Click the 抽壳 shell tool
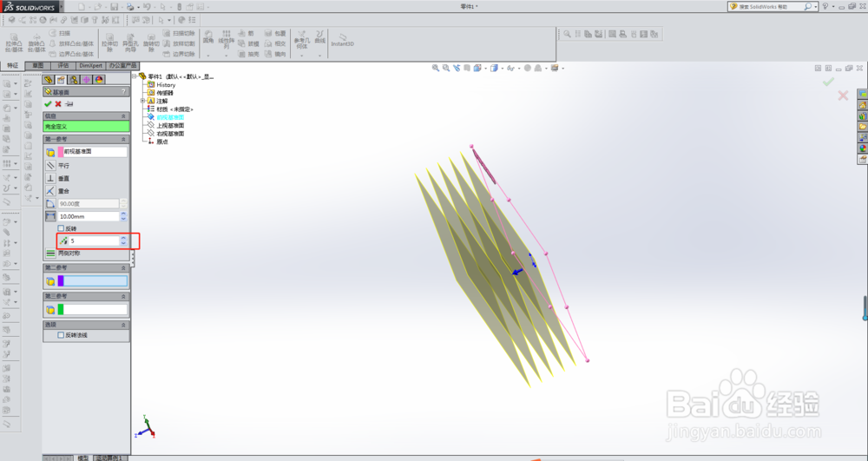Screen dimensions: 868x461 pos(248,54)
